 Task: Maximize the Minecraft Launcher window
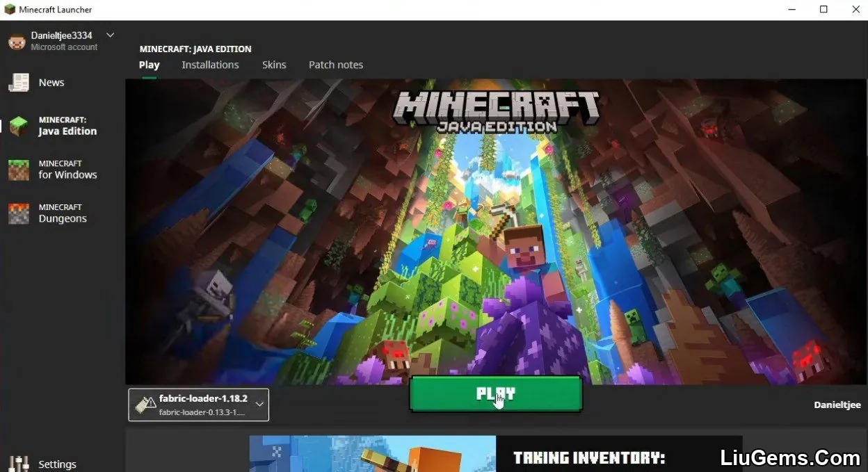[823, 10]
